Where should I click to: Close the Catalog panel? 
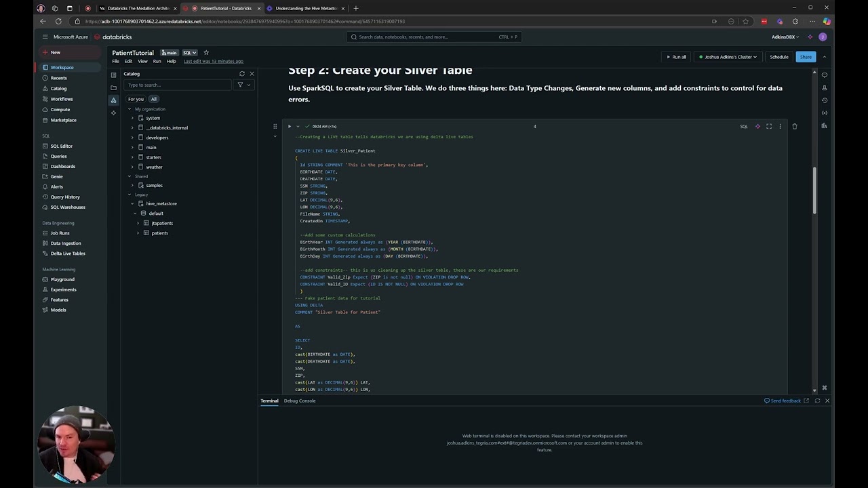point(252,73)
